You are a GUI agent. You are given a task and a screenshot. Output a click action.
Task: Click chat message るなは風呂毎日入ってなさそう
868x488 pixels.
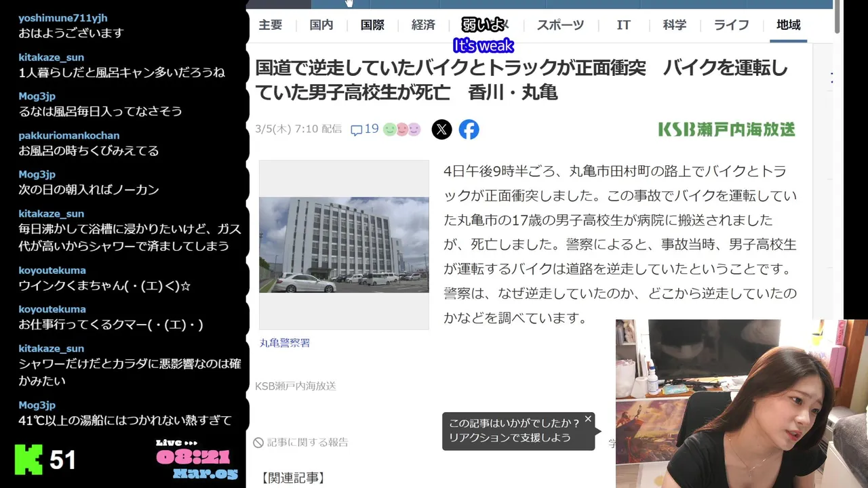click(100, 111)
